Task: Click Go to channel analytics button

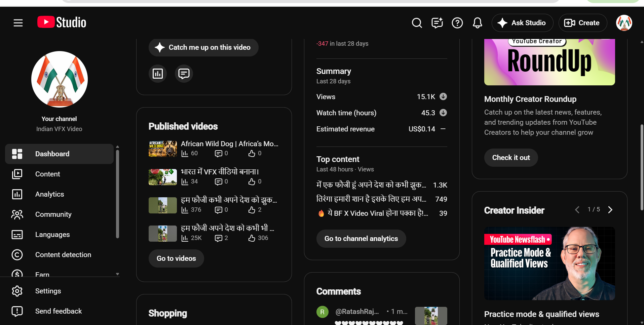Action: click(361, 239)
